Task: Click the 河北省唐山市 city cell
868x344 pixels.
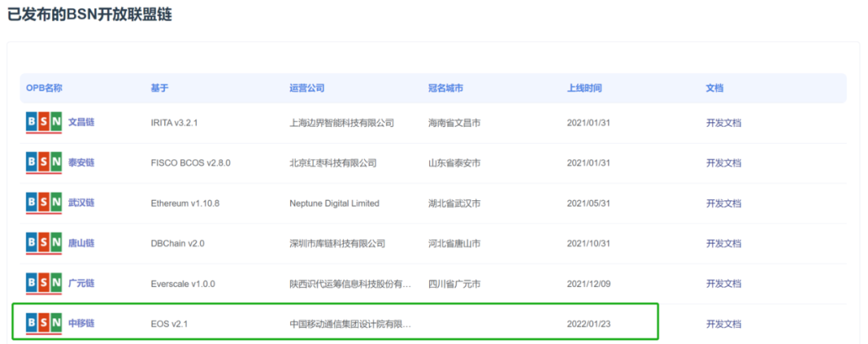Action: pyautogui.click(x=454, y=244)
